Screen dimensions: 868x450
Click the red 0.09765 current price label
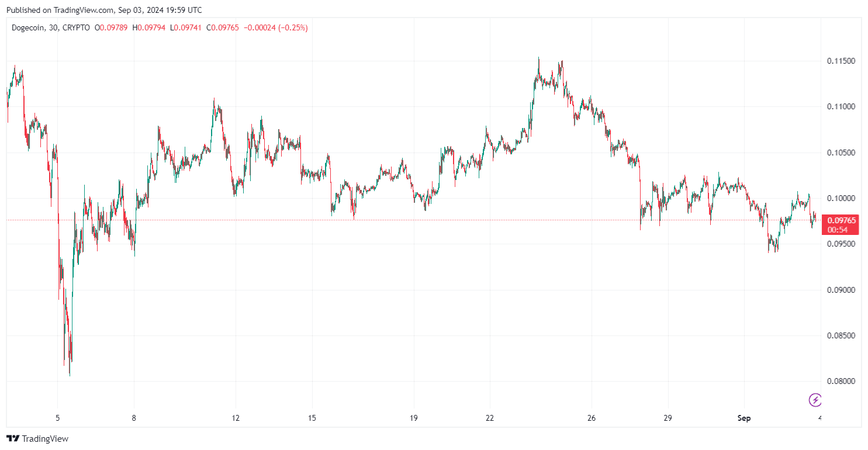[x=842, y=224]
